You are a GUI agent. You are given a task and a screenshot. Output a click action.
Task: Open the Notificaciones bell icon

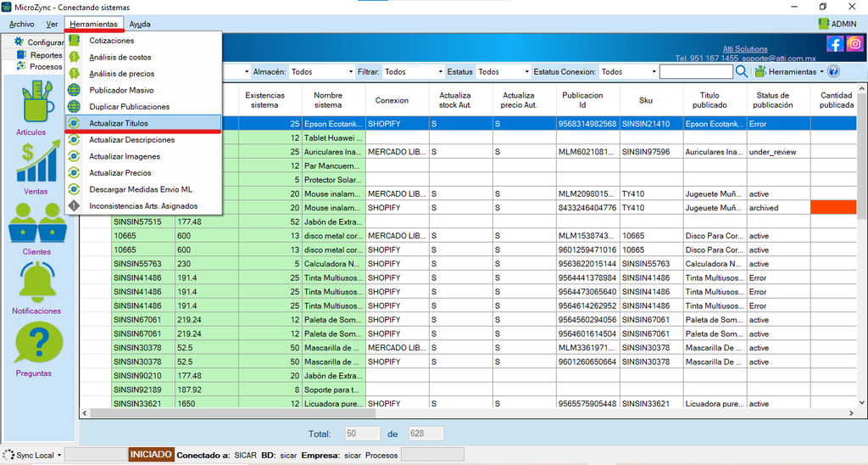[x=37, y=282]
